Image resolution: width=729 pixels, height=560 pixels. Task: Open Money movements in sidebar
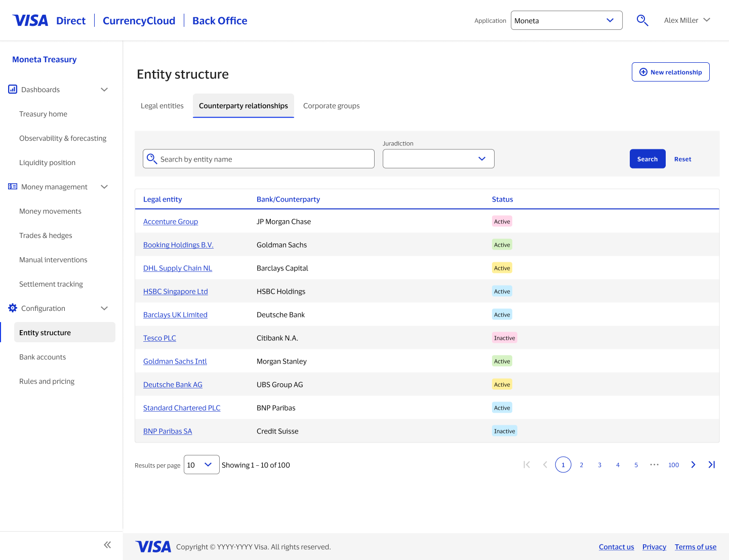tap(50, 211)
